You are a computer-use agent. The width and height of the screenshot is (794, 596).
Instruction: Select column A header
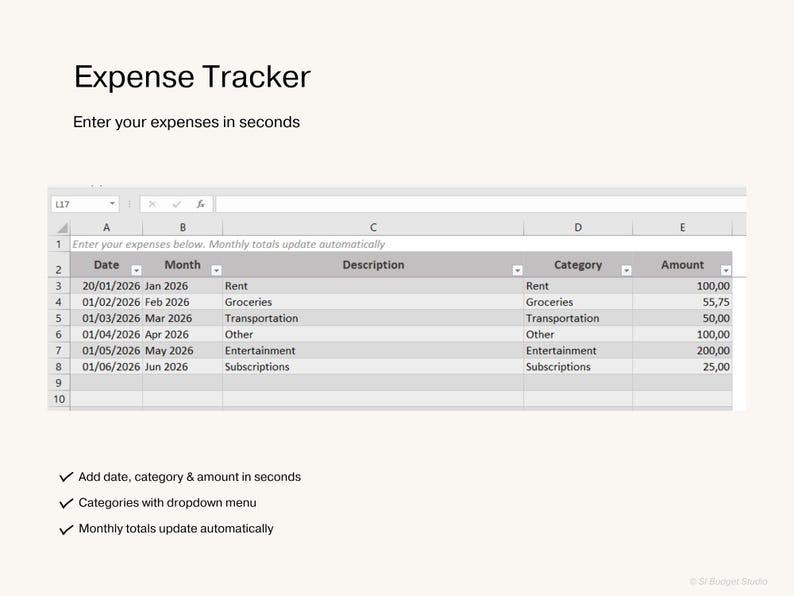point(106,227)
